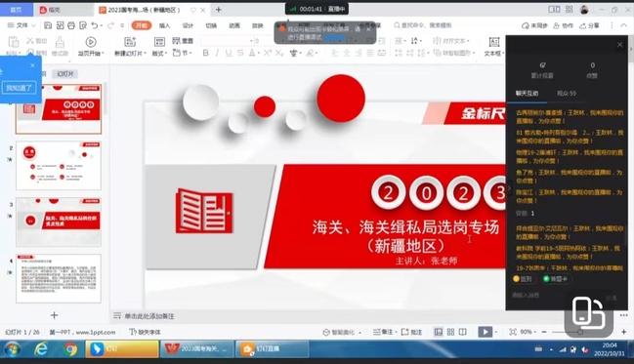Click the strikethrough S icon
The width and height of the screenshot is (634, 364).
[x=240, y=53]
